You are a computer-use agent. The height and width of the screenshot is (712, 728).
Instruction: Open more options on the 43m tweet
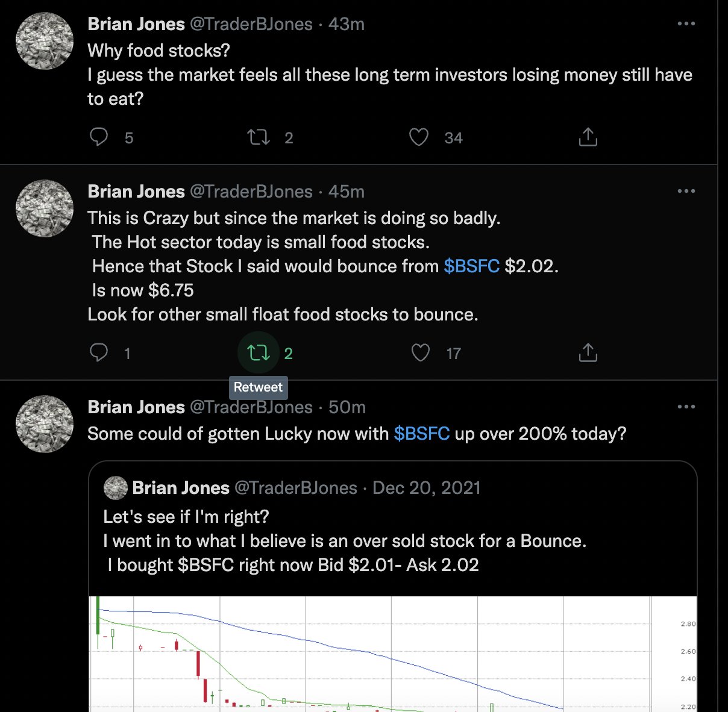tap(686, 24)
